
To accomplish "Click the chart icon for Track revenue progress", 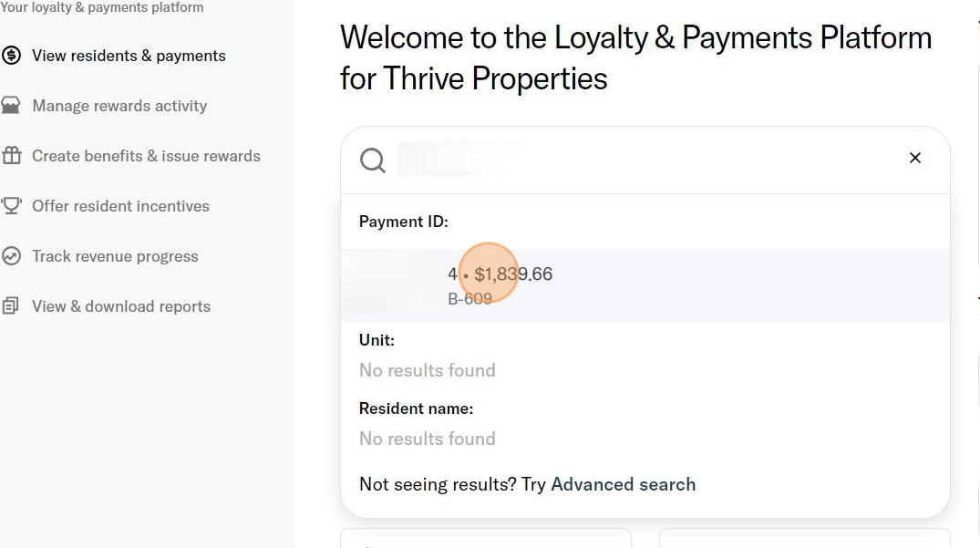I will 12,256.
